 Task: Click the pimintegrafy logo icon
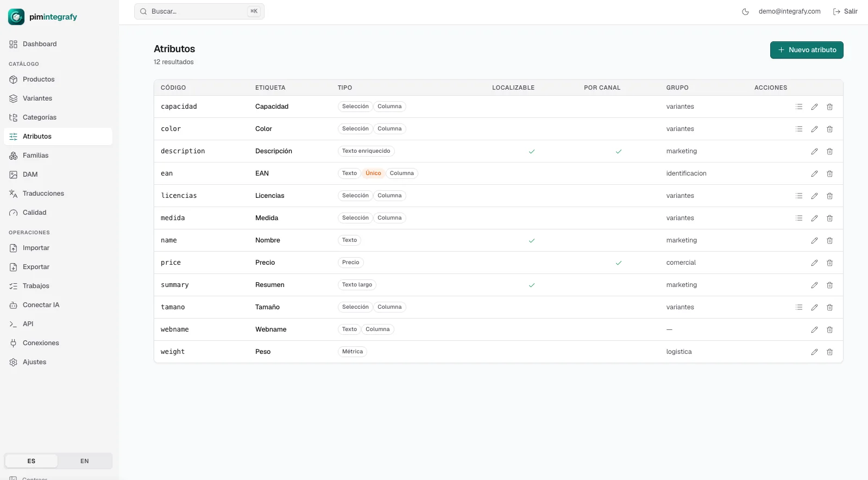click(x=16, y=17)
